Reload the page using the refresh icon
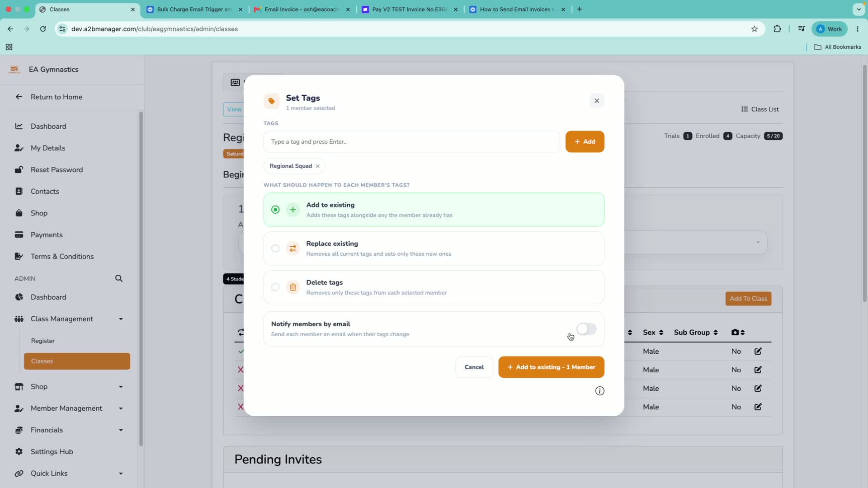The image size is (868, 488). pyautogui.click(x=43, y=29)
